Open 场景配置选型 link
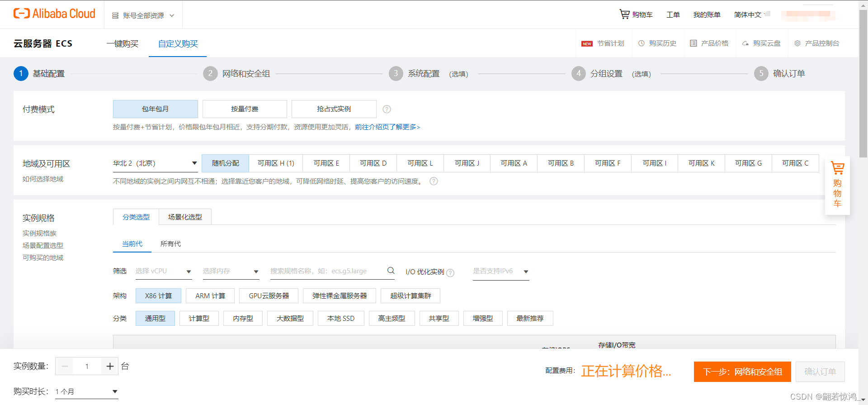Image resolution: width=868 pixels, height=405 pixels. pyautogui.click(x=43, y=246)
